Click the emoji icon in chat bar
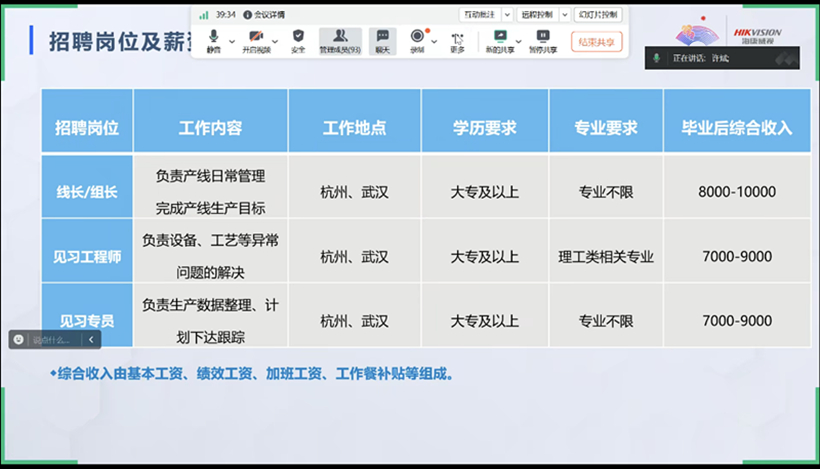820x469 pixels. pyautogui.click(x=19, y=340)
